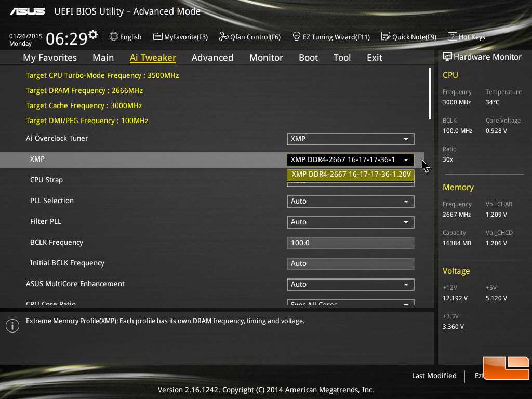Viewport: 532px width, 399px height.
Task: Select the ASUS MultiCore Enhancement label
Action: [75, 284]
